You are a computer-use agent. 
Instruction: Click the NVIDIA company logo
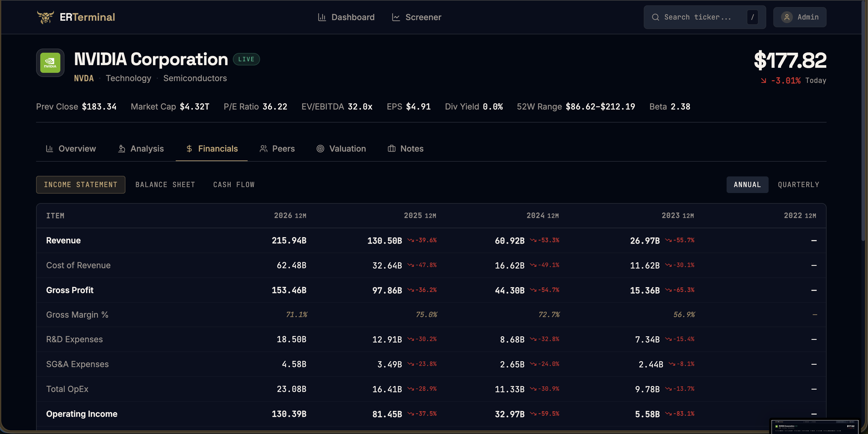50,63
